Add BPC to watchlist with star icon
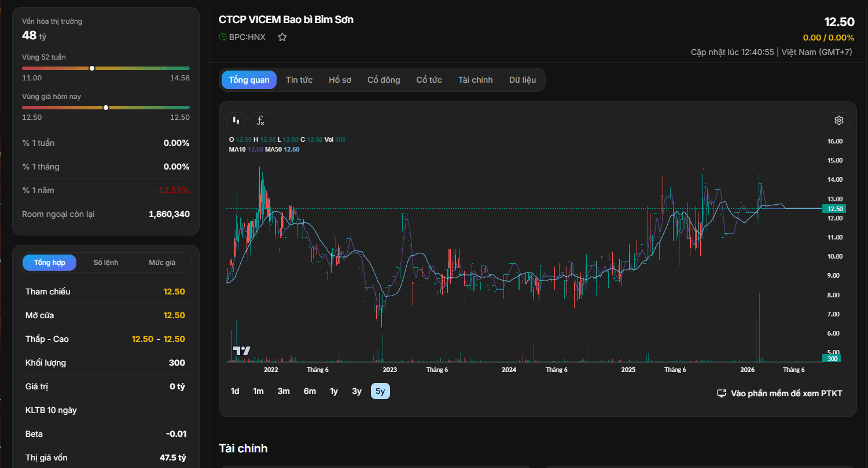This screenshot has height=468, width=868. [282, 37]
